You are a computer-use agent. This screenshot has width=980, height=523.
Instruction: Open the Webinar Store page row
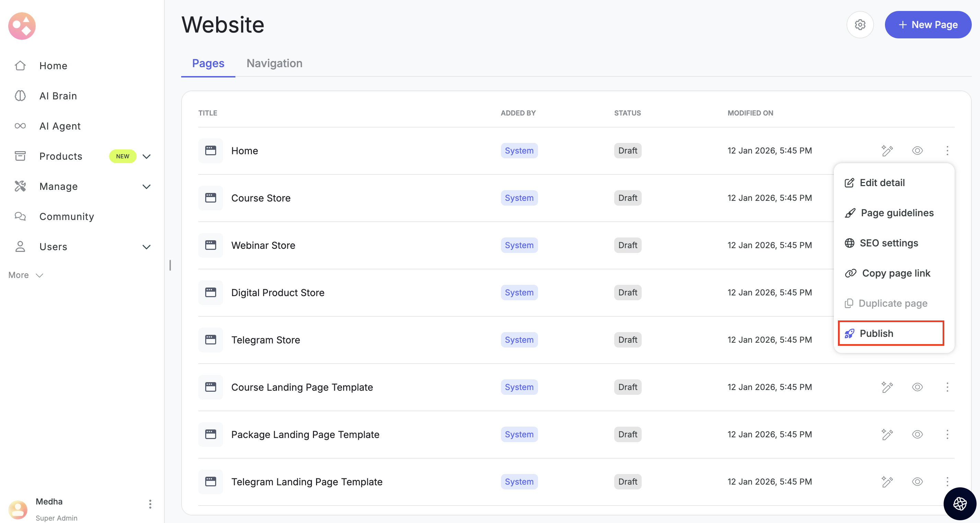click(x=263, y=245)
